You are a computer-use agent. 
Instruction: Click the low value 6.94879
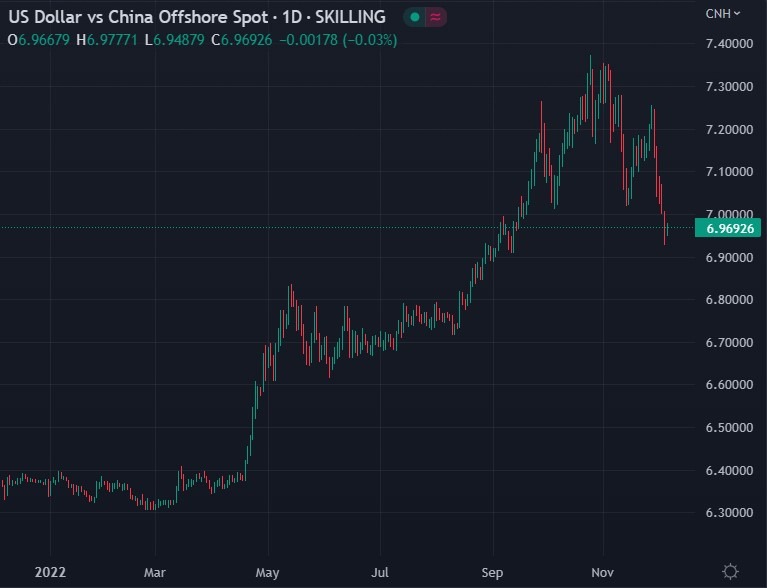coord(179,40)
